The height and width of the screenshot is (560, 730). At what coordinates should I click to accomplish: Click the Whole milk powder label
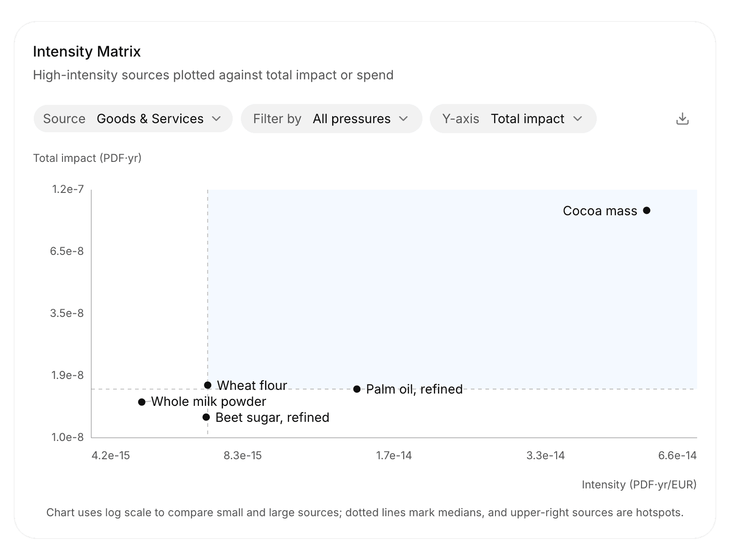pos(209,401)
